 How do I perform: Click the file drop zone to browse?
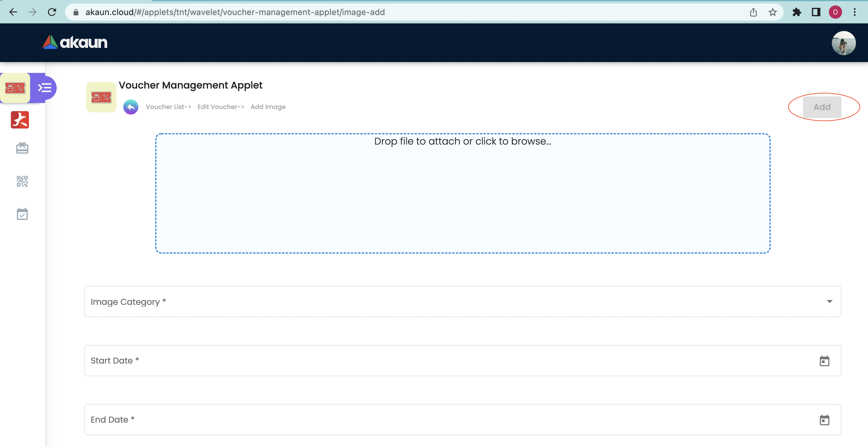pos(463,193)
